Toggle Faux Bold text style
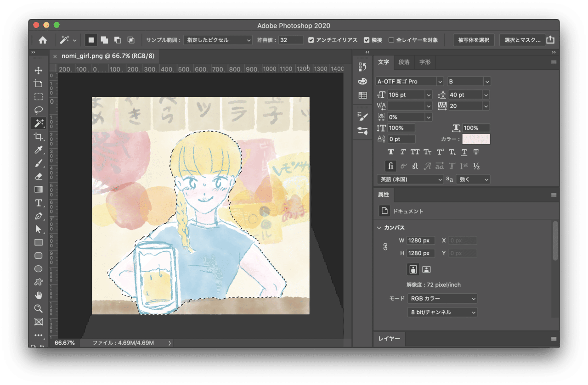The height and width of the screenshot is (385, 588). tap(391, 152)
